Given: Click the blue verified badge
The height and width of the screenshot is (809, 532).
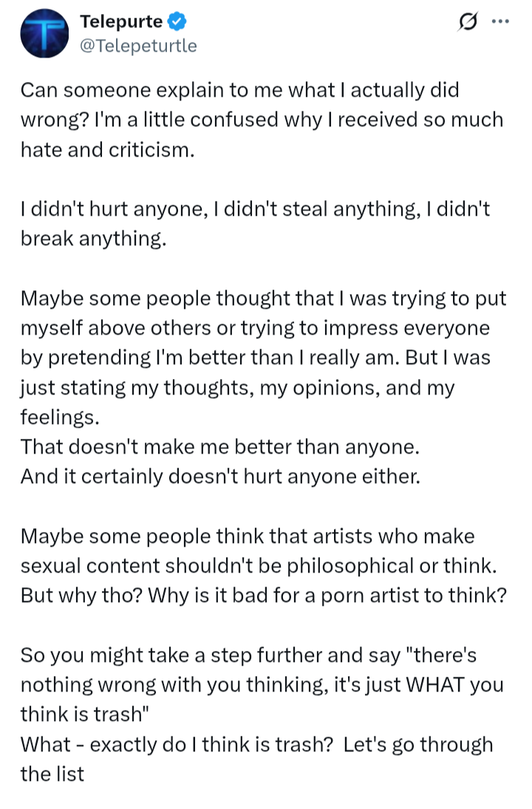Looking at the screenshot, I should point(177,21).
